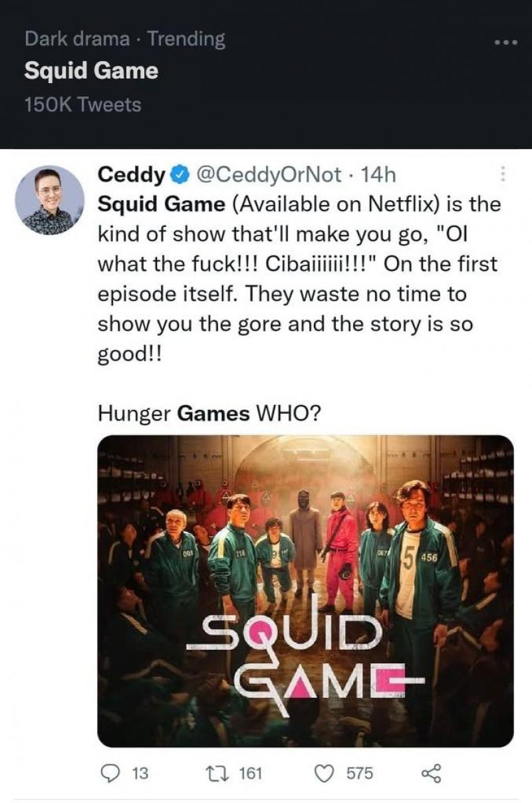Open the @CeddyOrNot handle link
This screenshot has height=803, width=532.
coord(267,176)
